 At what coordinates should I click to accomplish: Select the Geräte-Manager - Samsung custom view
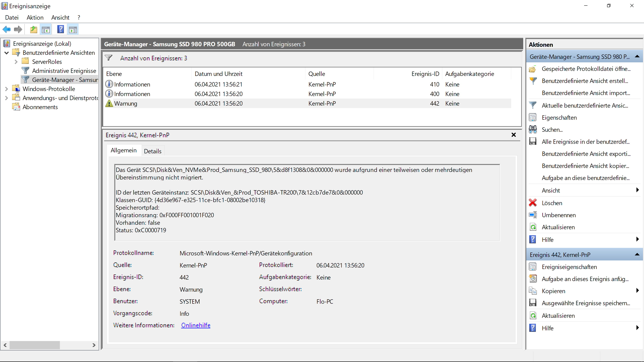(x=65, y=80)
